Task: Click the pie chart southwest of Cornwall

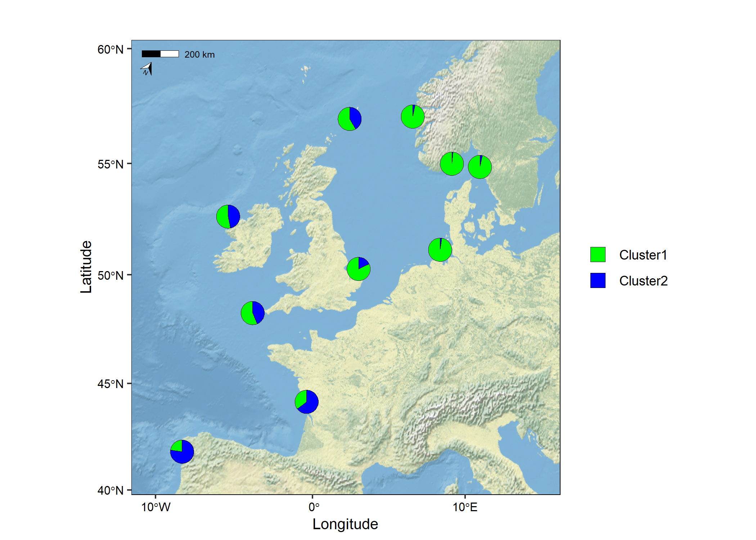Action: pyautogui.click(x=252, y=313)
